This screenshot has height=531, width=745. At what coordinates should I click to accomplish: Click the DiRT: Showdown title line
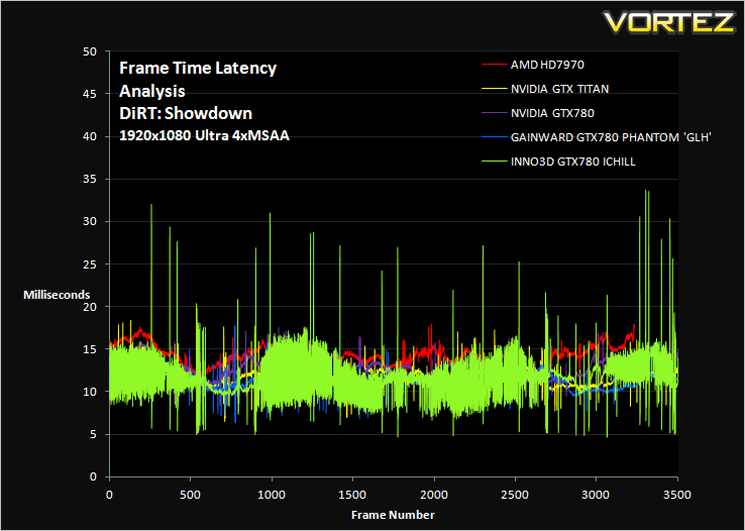pos(186,114)
